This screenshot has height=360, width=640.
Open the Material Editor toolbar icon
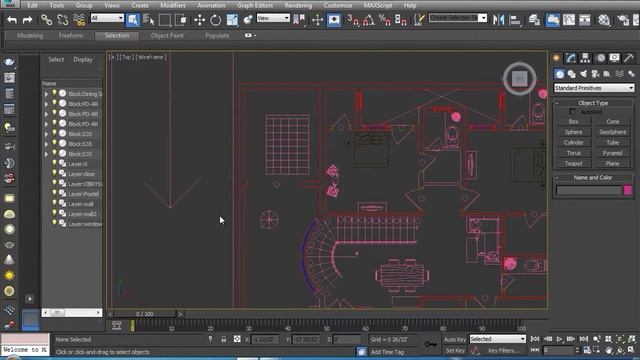click(x=604, y=20)
